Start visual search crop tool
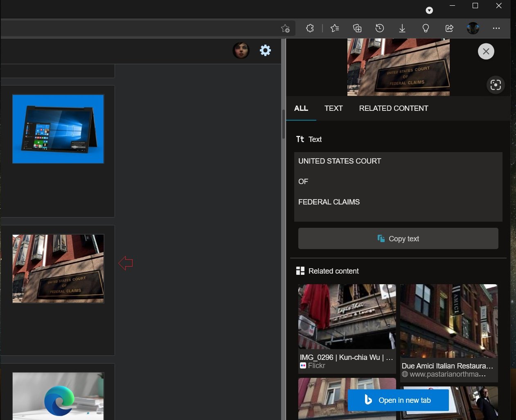Viewport: 516px width, 420px height. pyautogui.click(x=496, y=85)
